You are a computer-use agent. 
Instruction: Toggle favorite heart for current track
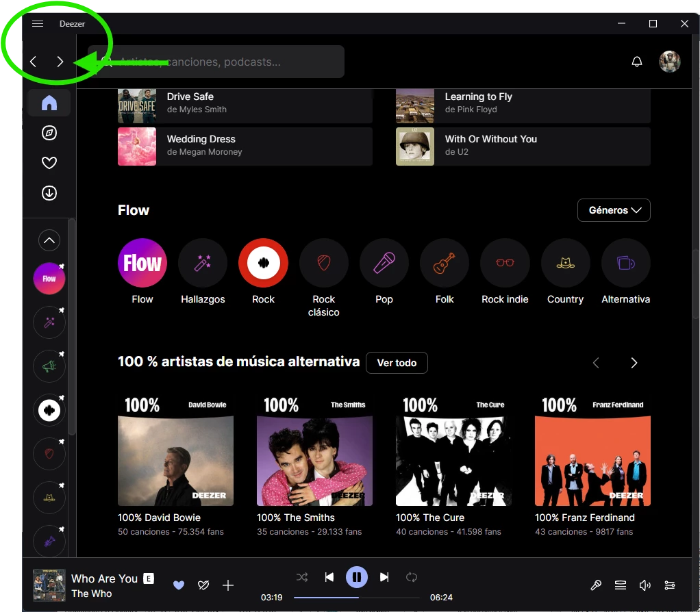pos(179,585)
